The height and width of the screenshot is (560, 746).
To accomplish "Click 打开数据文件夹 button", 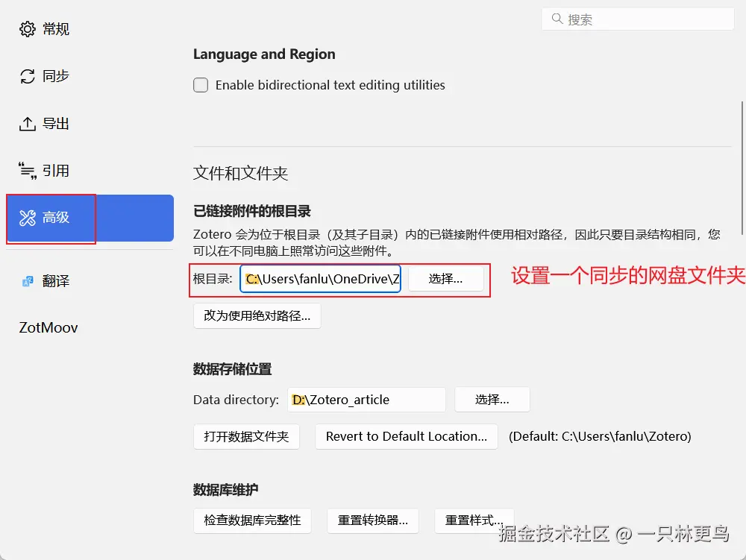I will [x=246, y=436].
